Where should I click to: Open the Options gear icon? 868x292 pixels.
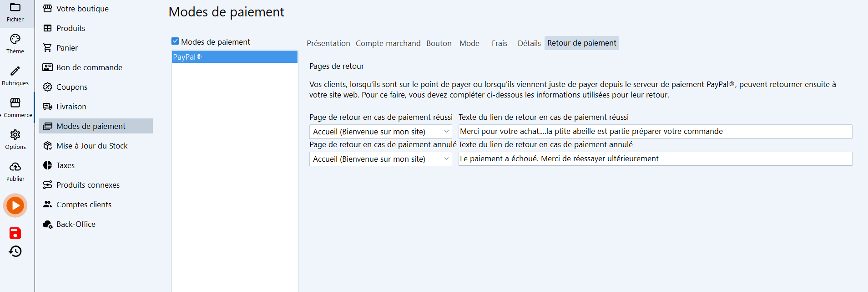coord(15,135)
